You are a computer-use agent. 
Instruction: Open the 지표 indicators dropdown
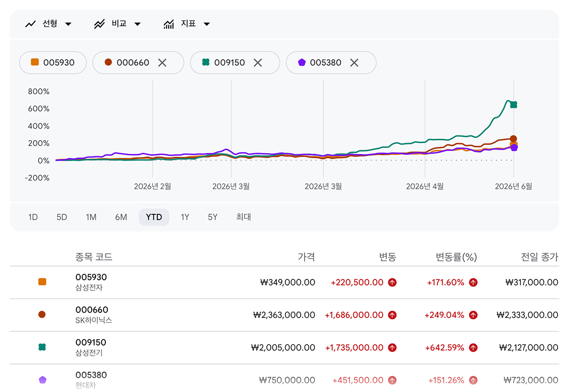187,24
